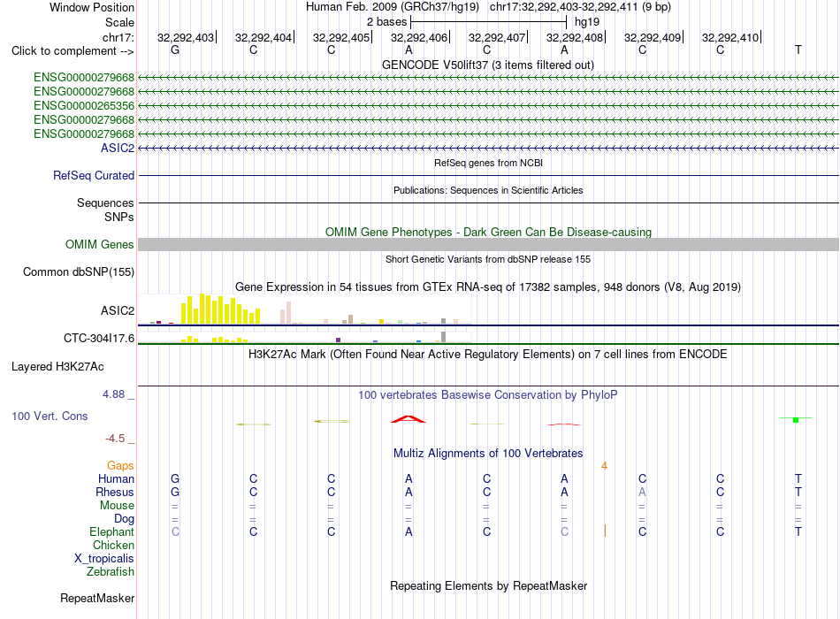This screenshot has height=619, width=840.
Task: Open the 'Publications: Sequences in Scientific Articles' title
Action: pos(488,190)
